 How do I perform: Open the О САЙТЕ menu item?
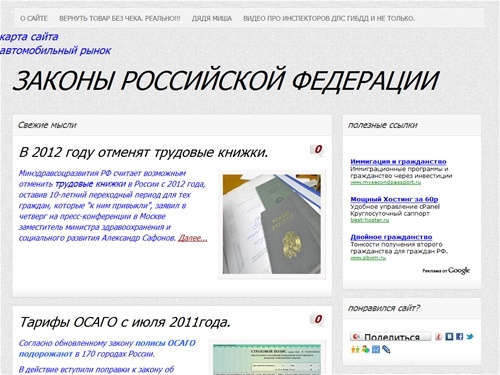click(34, 18)
